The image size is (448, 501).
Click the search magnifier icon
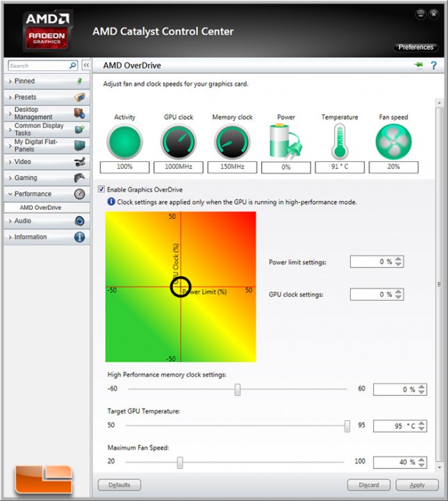click(73, 65)
